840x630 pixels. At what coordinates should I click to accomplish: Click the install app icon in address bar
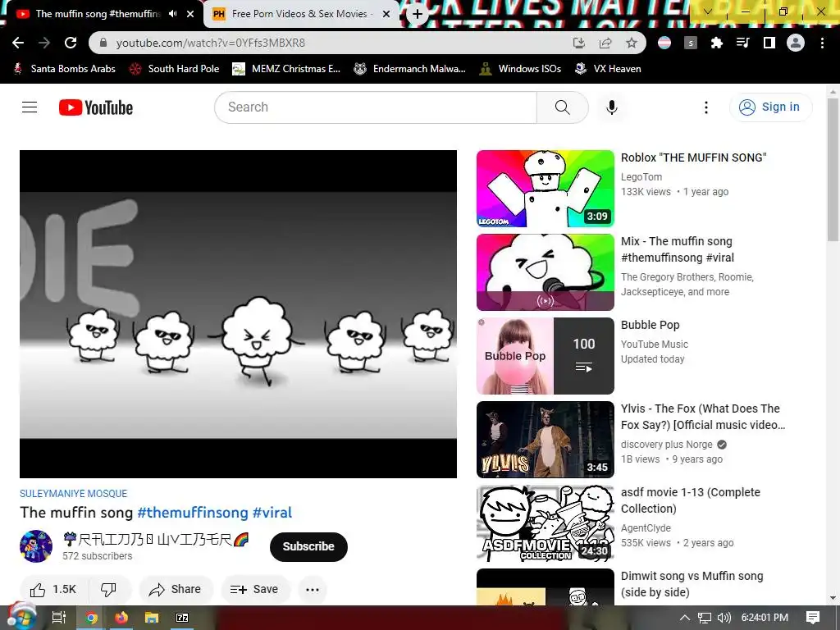tap(579, 43)
